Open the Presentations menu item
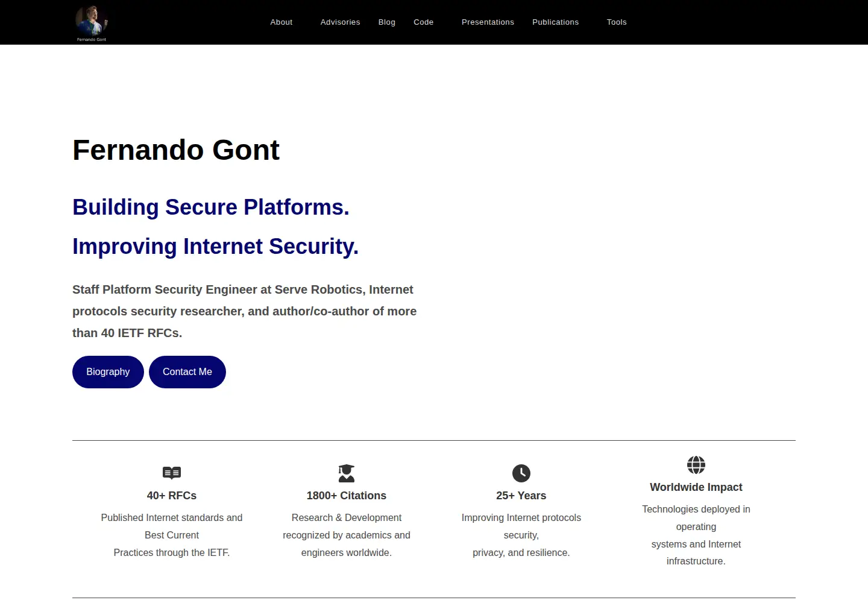The image size is (868, 603). [x=488, y=22]
